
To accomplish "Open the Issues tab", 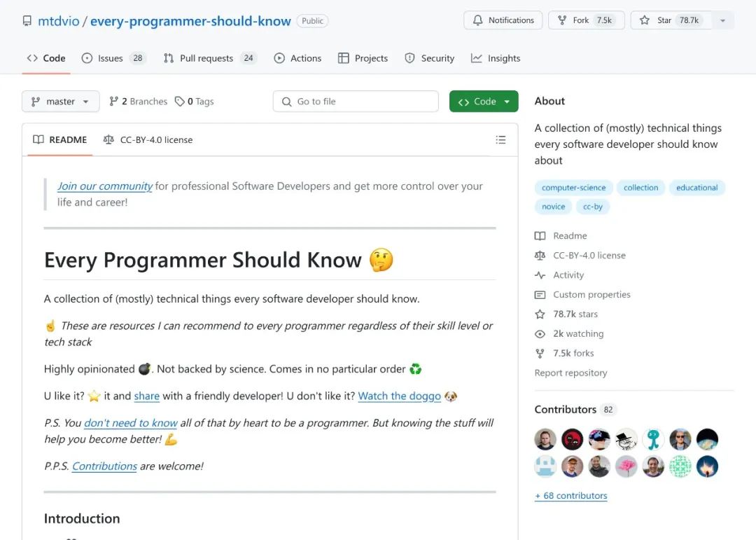I will (113, 58).
